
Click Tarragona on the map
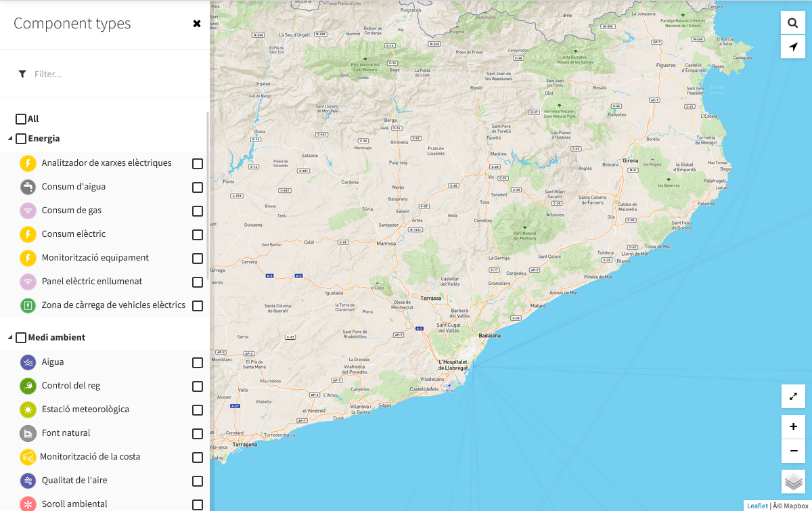pos(245,445)
